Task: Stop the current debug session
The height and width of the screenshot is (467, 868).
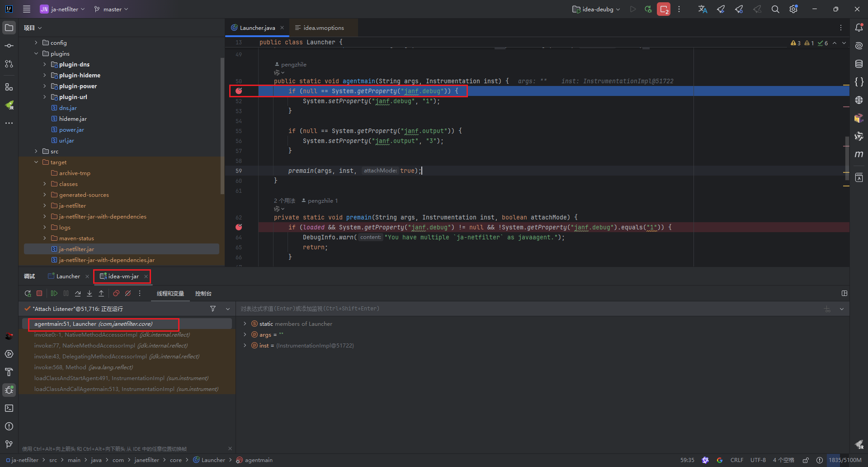Action: (39, 293)
